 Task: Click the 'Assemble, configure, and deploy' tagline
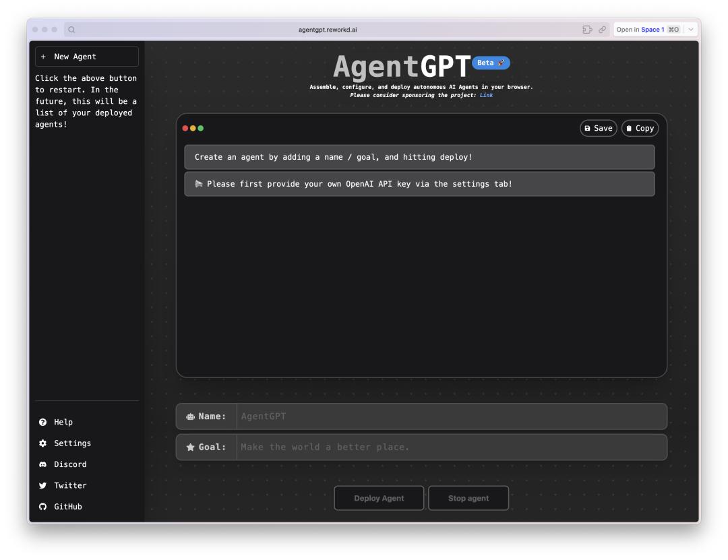pyautogui.click(x=421, y=87)
